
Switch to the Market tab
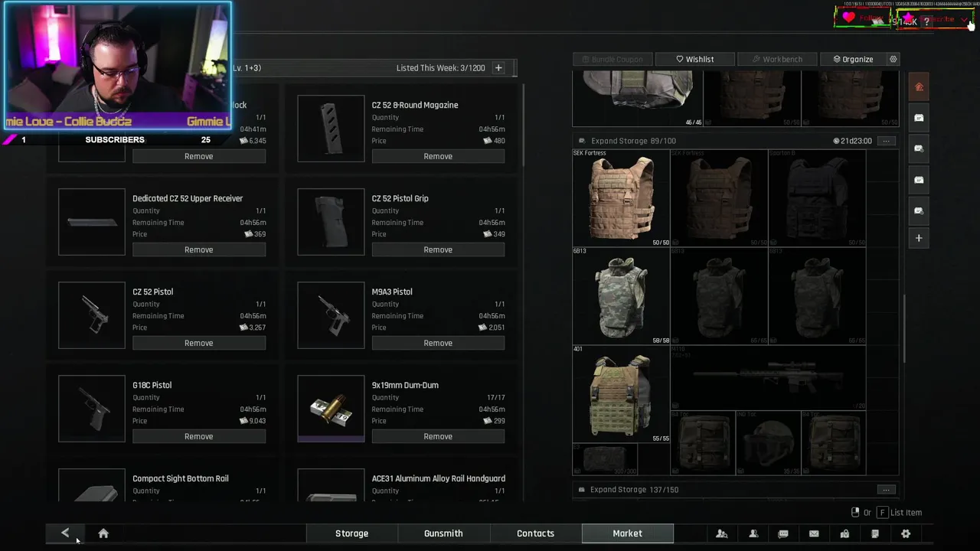click(x=627, y=533)
